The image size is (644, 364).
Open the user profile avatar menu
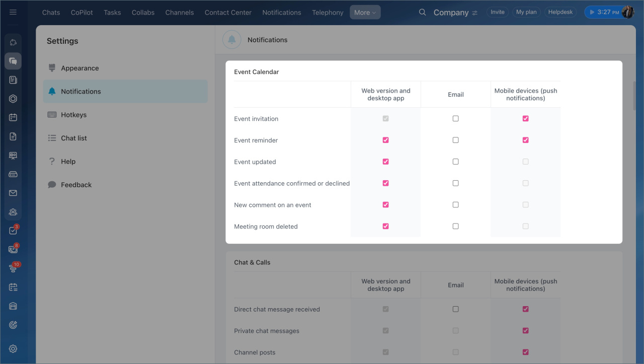coord(627,12)
